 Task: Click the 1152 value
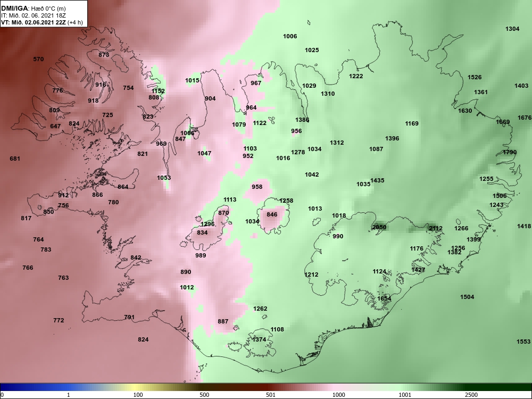158,91
